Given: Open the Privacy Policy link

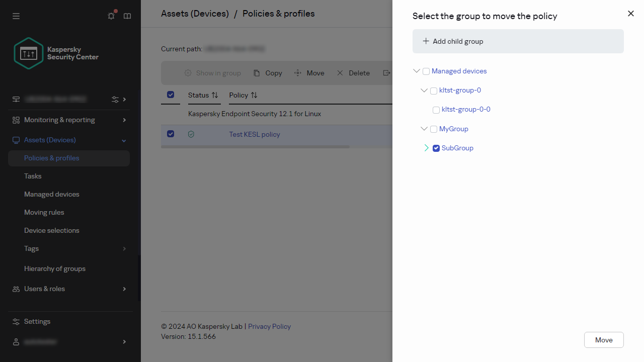Looking at the screenshot, I should [269, 326].
